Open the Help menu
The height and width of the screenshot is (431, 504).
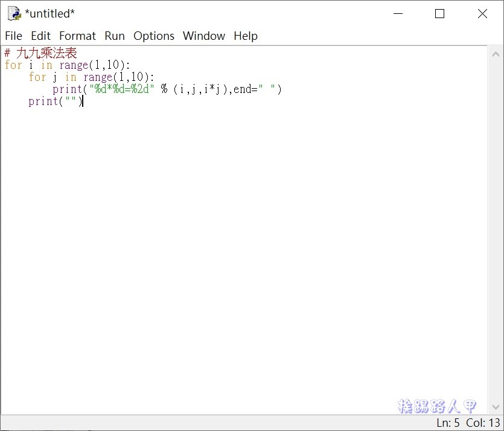(x=246, y=36)
